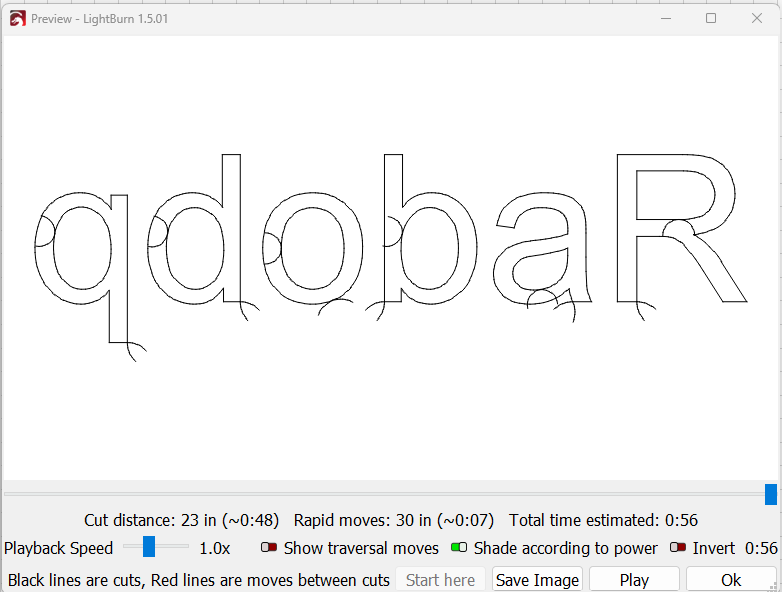
Task: Click the Playback Speed slider handle
Action: pos(149,547)
